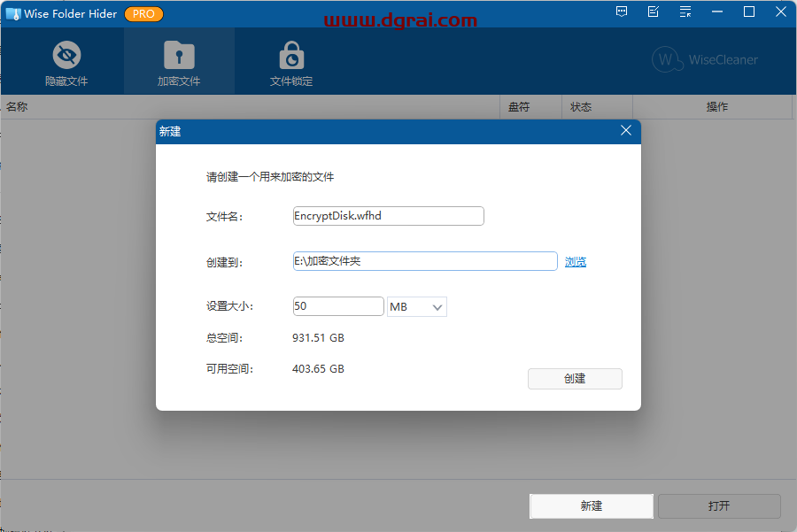
Task: Open the File Lock (文件锁定) tab
Action: coord(291,63)
